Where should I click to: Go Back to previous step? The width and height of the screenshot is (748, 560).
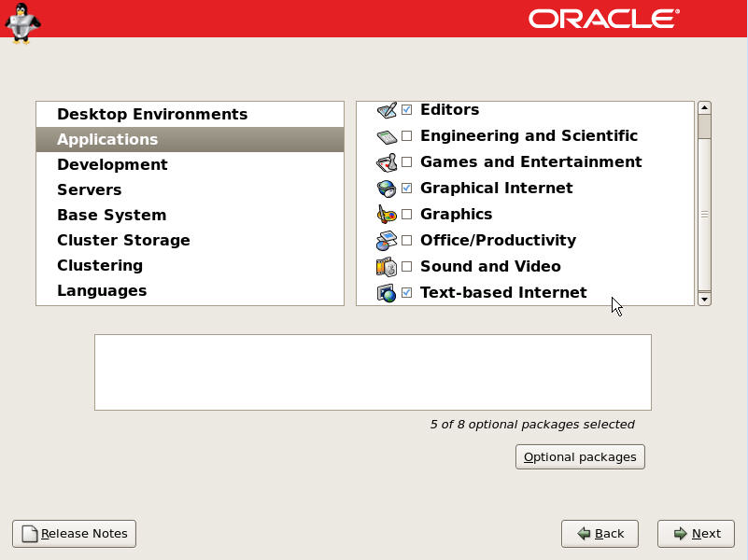tap(600, 534)
